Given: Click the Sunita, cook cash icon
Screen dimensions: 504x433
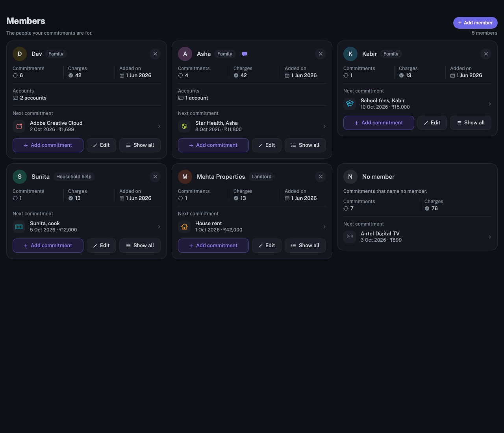Looking at the screenshot, I should coord(19,227).
